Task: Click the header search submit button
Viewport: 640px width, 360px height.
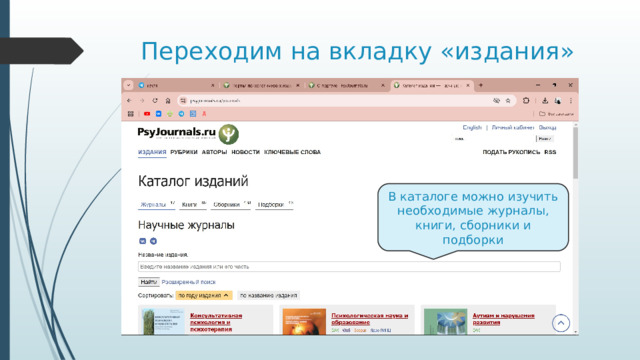Action: coord(545,139)
